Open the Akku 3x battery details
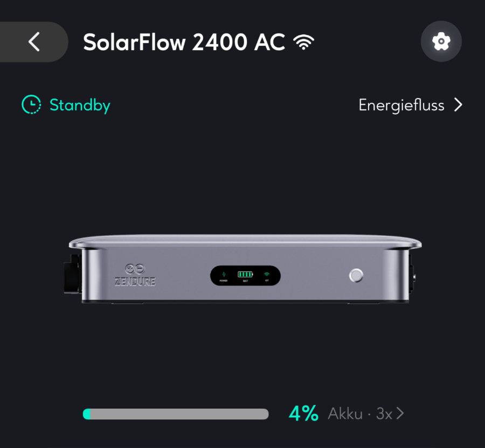The image size is (485, 448). [366, 413]
